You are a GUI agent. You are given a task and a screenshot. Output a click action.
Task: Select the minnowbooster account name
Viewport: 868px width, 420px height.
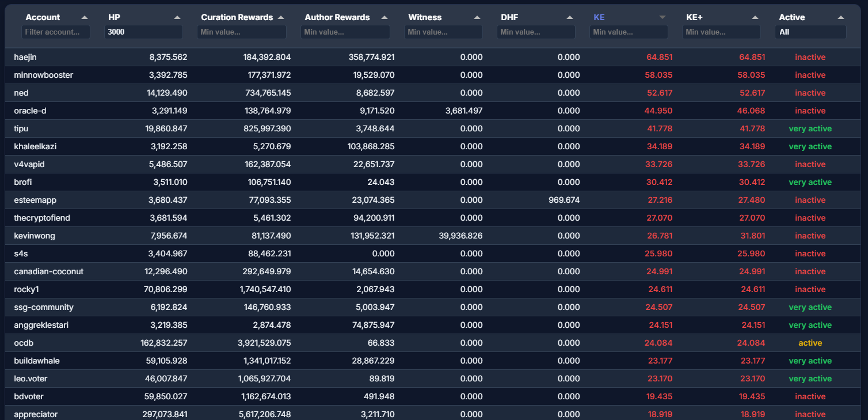click(44, 75)
